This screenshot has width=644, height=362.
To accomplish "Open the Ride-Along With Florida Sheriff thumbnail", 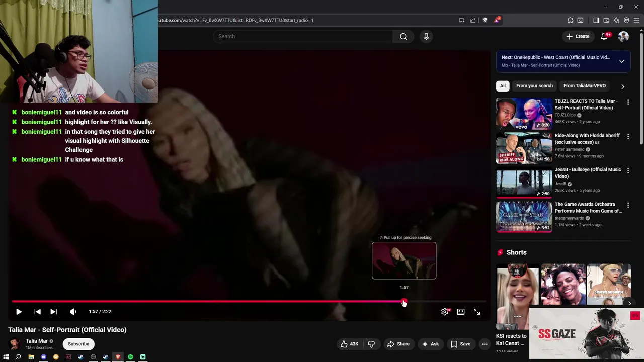I will point(524,148).
